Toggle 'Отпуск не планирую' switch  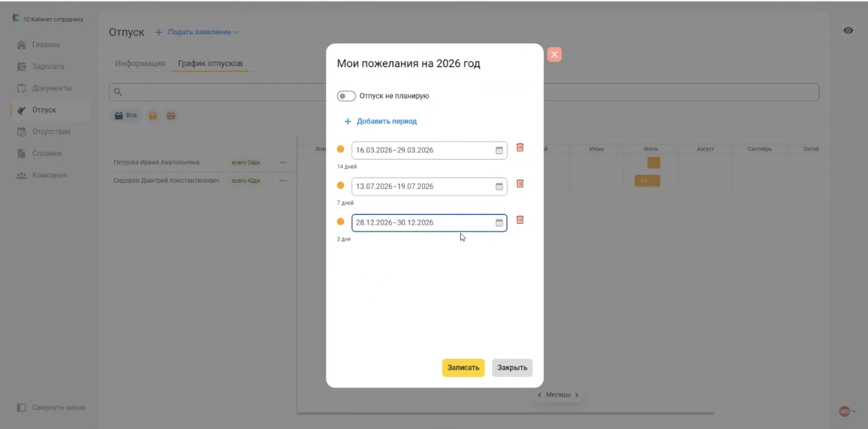346,96
